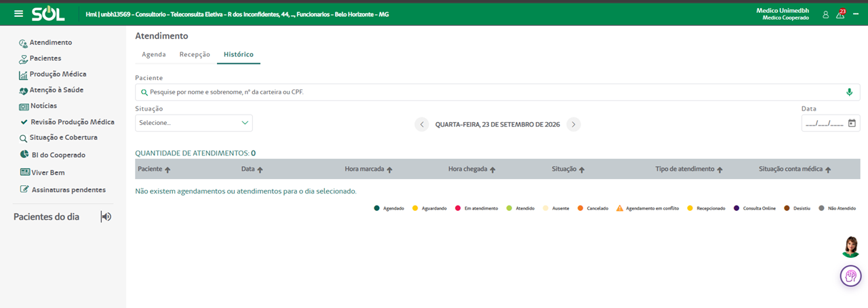Open Revisão Produção Médica link
The height and width of the screenshot is (308, 868).
(73, 122)
